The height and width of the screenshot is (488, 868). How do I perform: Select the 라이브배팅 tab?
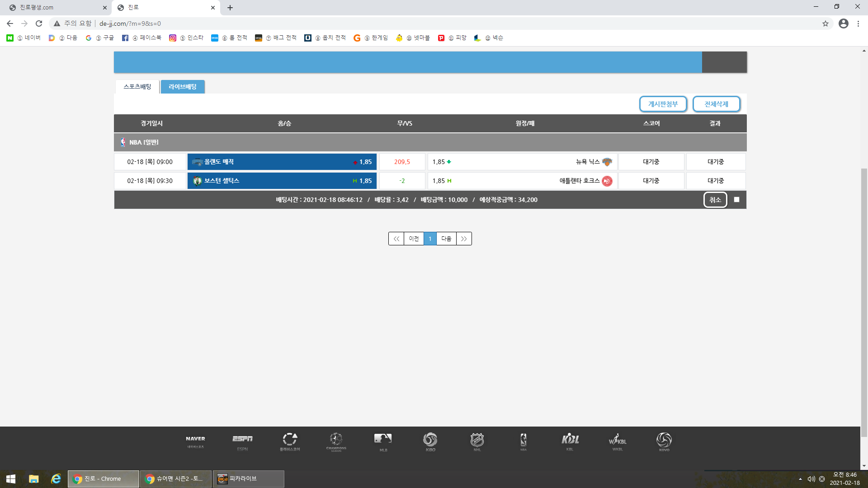coord(183,87)
